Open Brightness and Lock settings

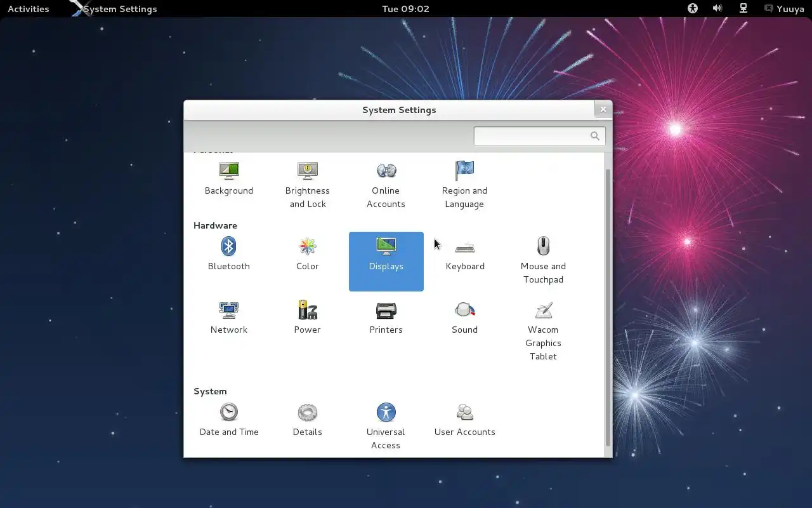pos(308,185)
